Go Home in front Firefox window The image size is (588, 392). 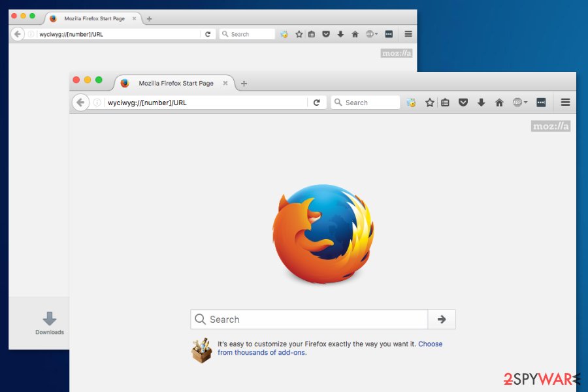[499, 103]
